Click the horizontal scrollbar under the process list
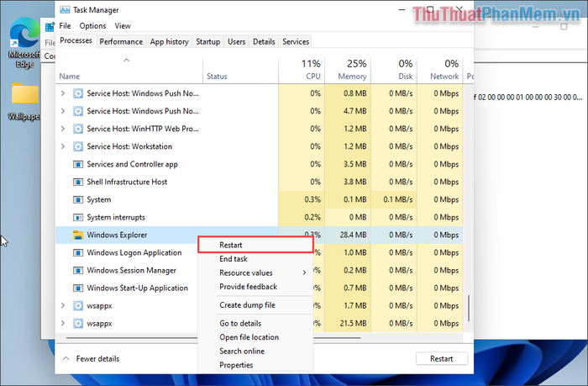The height and width of the screenshot is (386, 588). pos(213,338)
